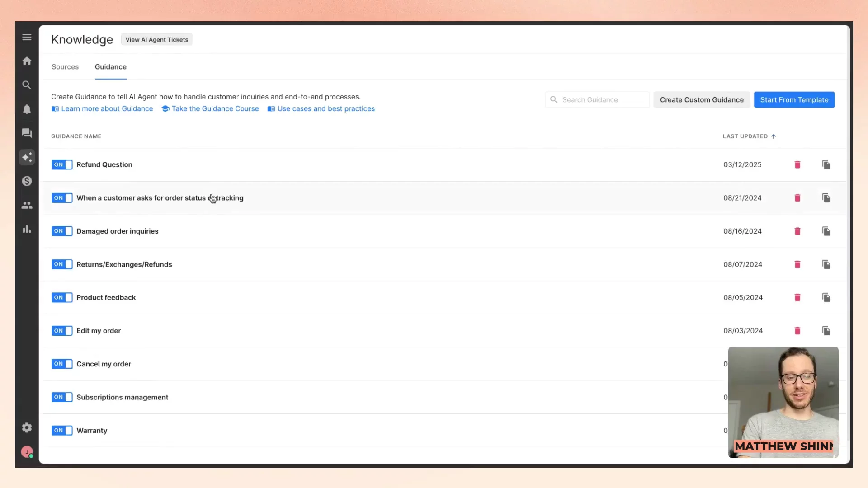Delete the Refund Question guidance
The width and height of the screenshot is (868, 488).
[797, 165]
